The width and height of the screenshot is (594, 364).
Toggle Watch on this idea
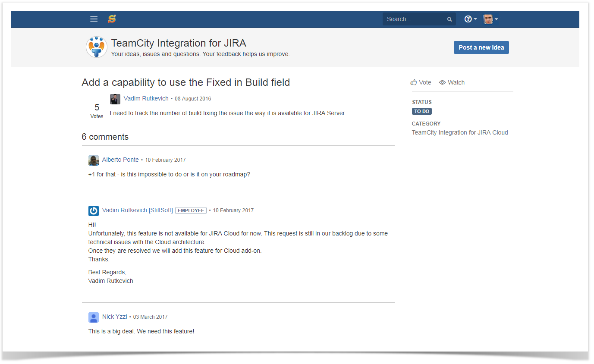(452, 82)
